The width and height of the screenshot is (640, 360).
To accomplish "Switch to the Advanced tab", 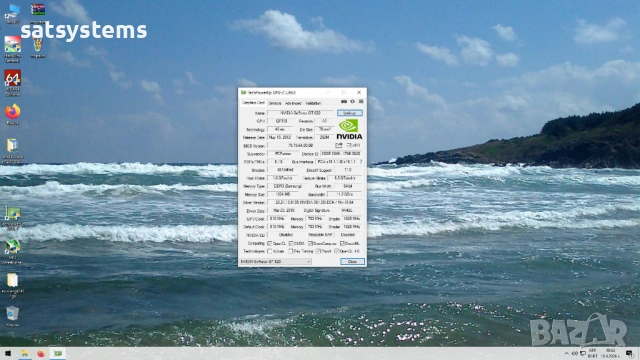I will point(293,103).
